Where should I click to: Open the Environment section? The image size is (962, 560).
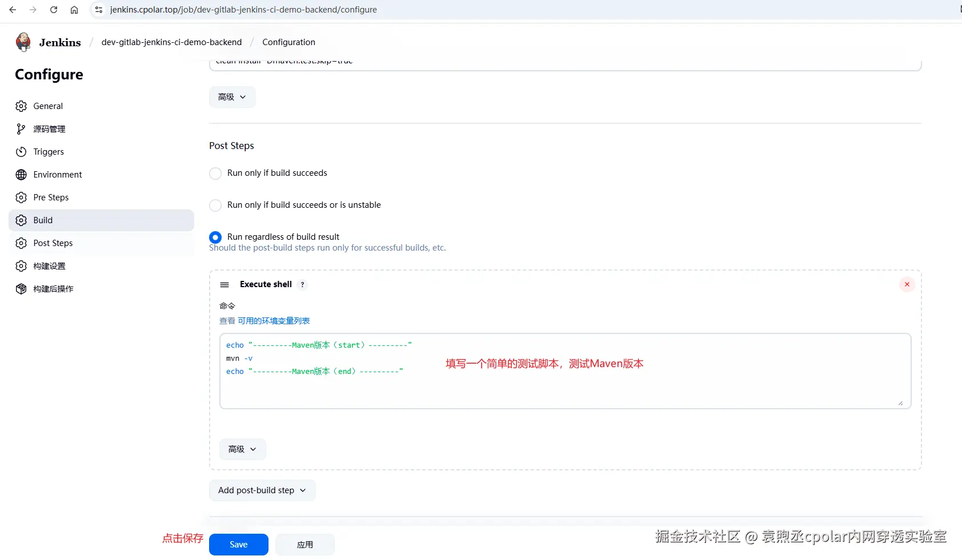pos(101,175)
